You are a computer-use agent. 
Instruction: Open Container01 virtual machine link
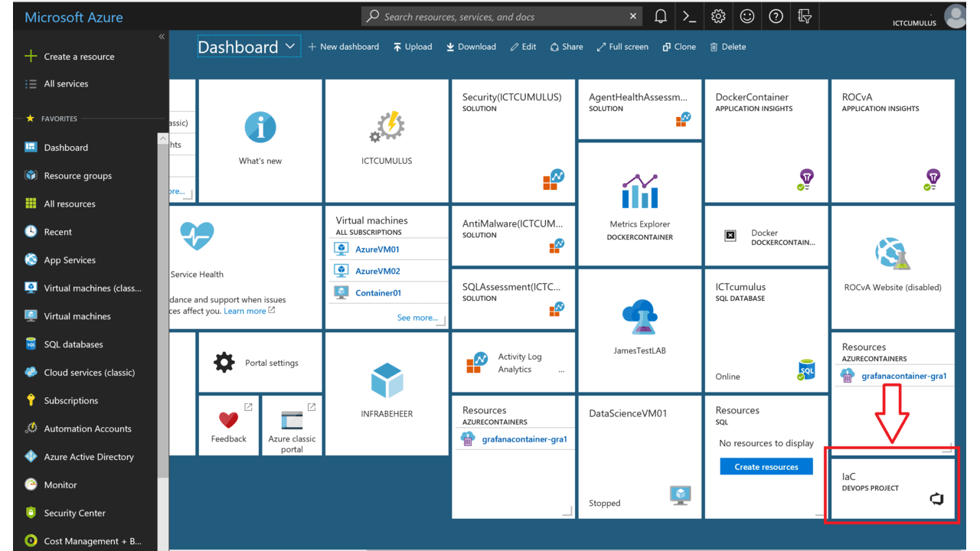tap(378, 292)
